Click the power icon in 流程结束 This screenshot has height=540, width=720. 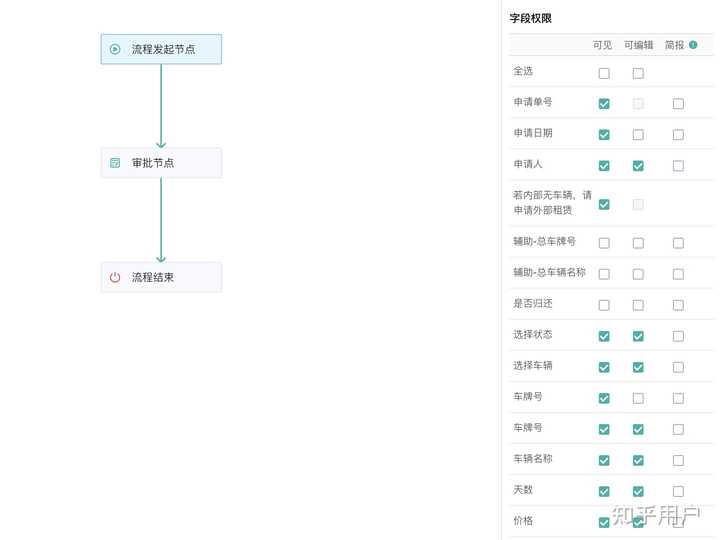click(115, 277)
